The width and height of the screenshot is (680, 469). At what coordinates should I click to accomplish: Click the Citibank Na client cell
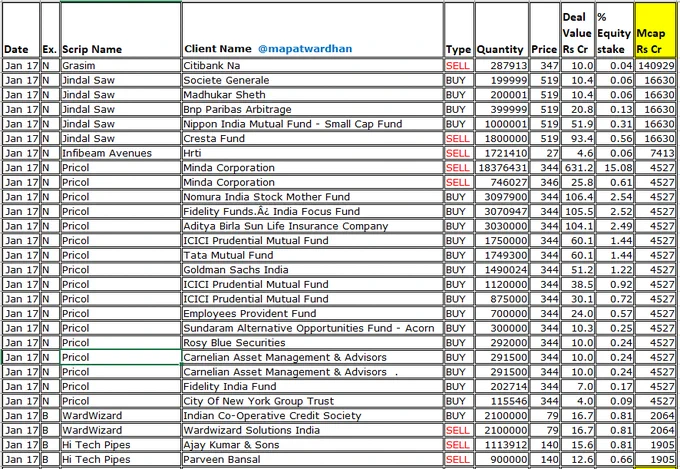pyautogui.click(x=313, y=66)
